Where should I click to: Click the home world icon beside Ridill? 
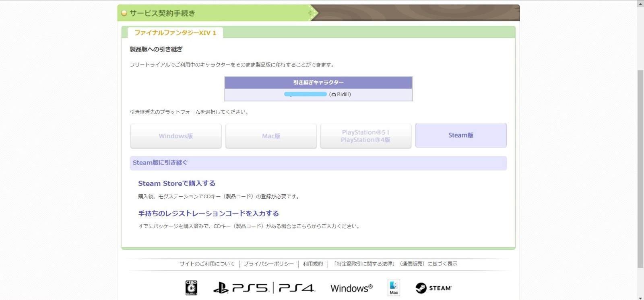pyautogui.click(x=333, y=95)
